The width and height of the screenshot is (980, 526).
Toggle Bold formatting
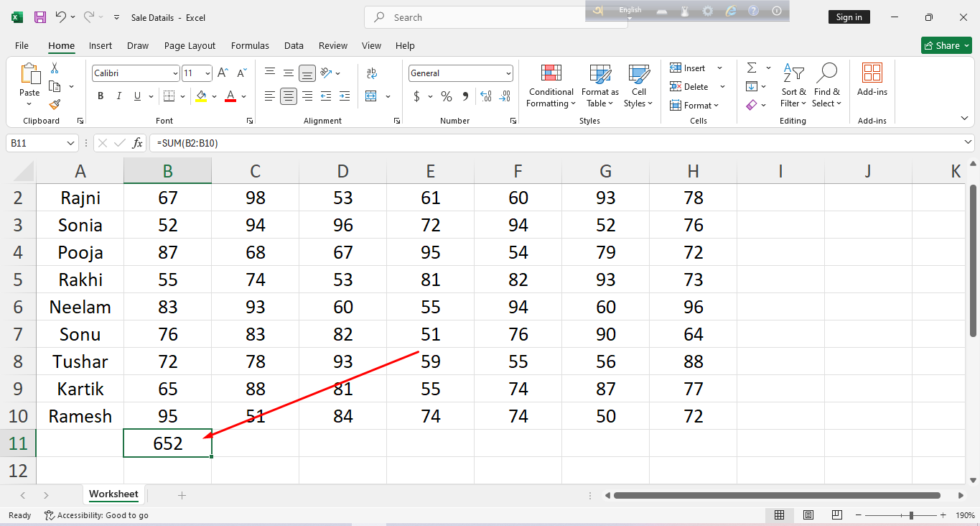[101, 96]
